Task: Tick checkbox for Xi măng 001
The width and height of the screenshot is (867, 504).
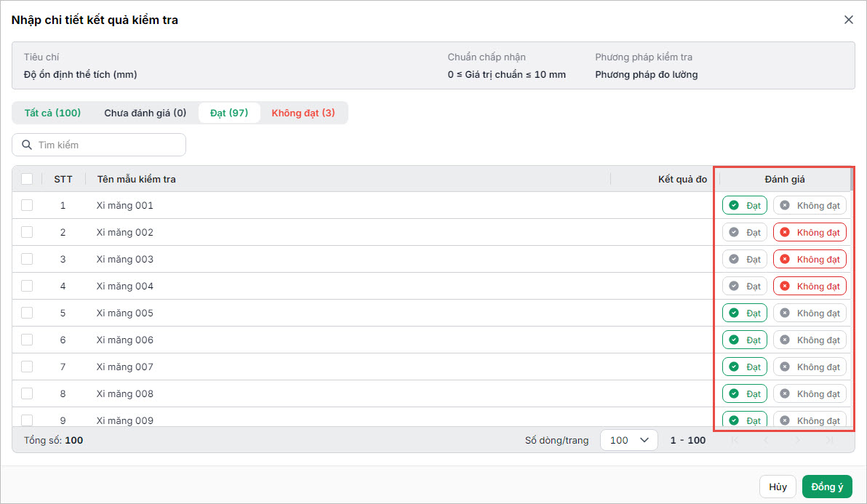Action: (x=26, y=205)
